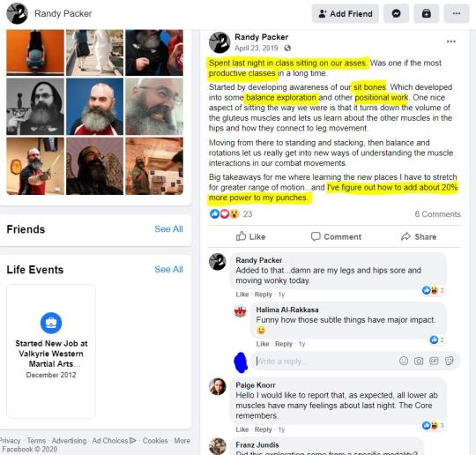Share Randy Packer's post
476x455 pixels.
419,236
